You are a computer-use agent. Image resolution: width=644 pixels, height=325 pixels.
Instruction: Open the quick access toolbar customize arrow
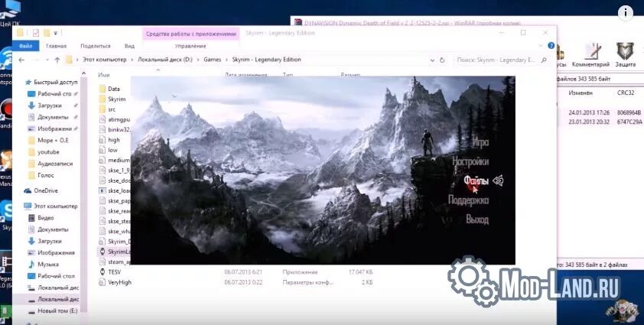[55, 33]
